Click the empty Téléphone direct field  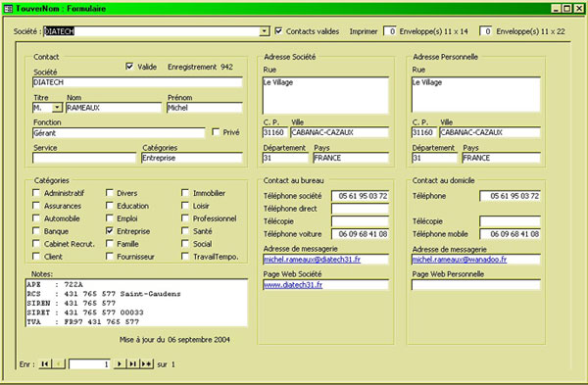click(360, 209)
